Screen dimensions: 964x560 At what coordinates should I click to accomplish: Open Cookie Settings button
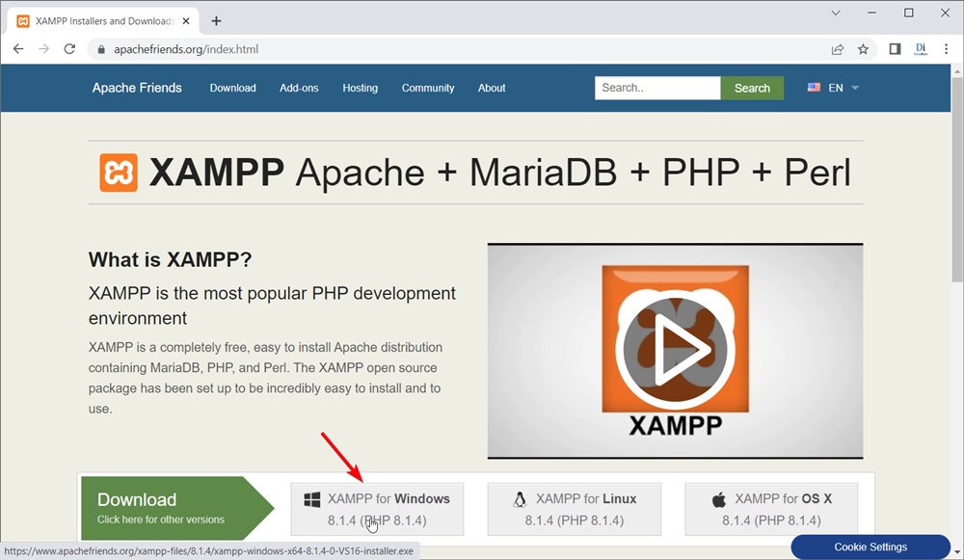pyautogui.click(x=870, y=547)
